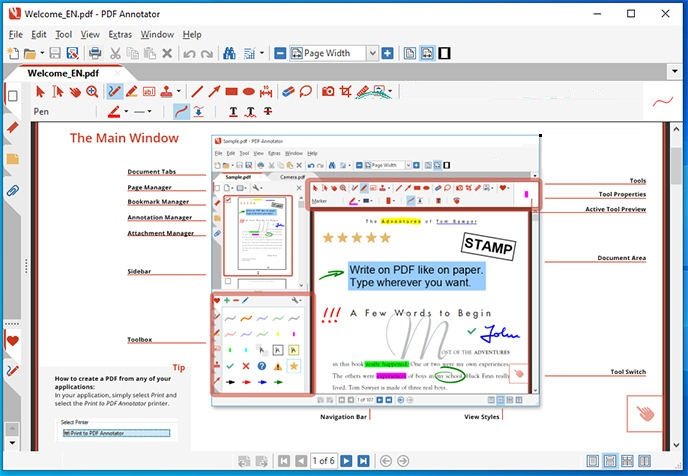
Task: Expand the insert image tool dropdown
Action: pos(390,92)
